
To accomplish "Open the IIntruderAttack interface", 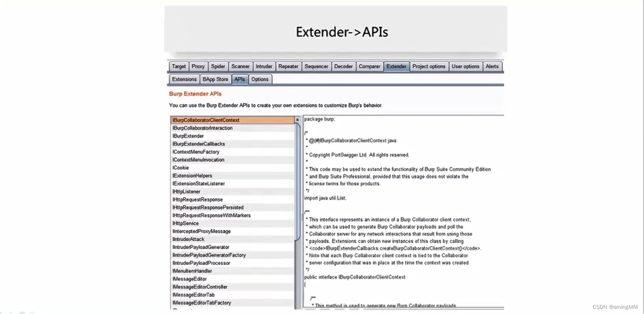I will 232,239.
